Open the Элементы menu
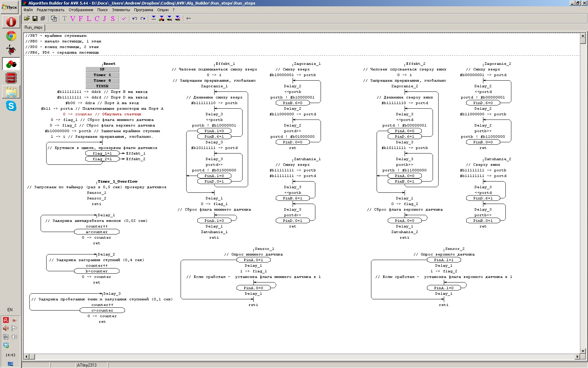Screen dimensions: 588x368 [x=121, y=10]
